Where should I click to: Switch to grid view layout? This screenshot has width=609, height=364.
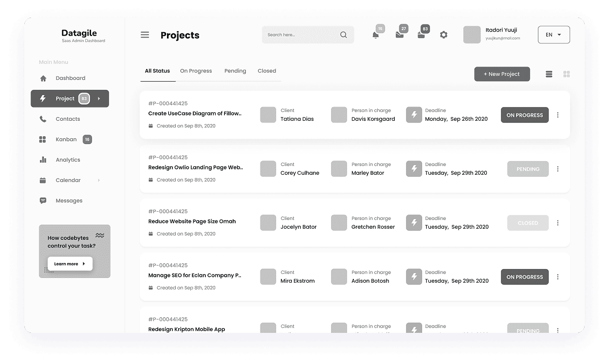coord(567,74)
